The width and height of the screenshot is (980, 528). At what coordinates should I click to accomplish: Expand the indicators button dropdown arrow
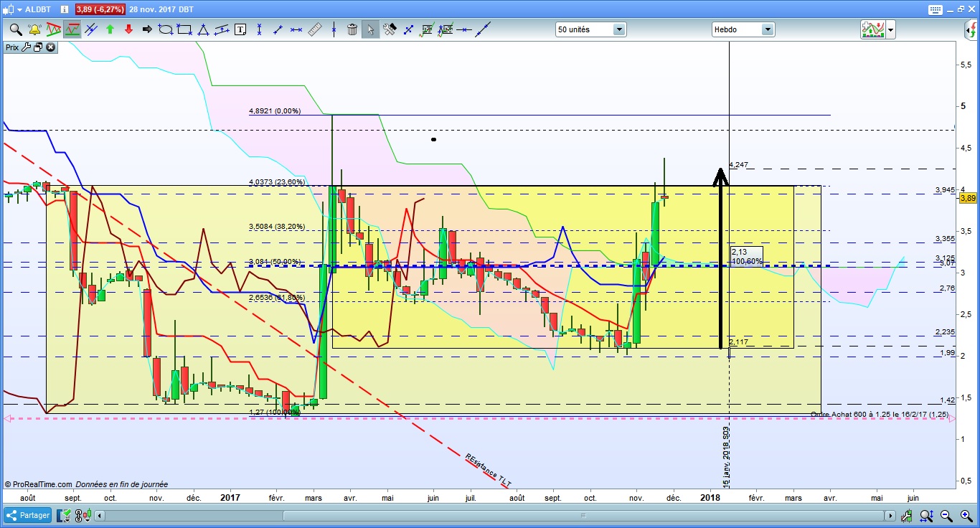pos(890,29)
